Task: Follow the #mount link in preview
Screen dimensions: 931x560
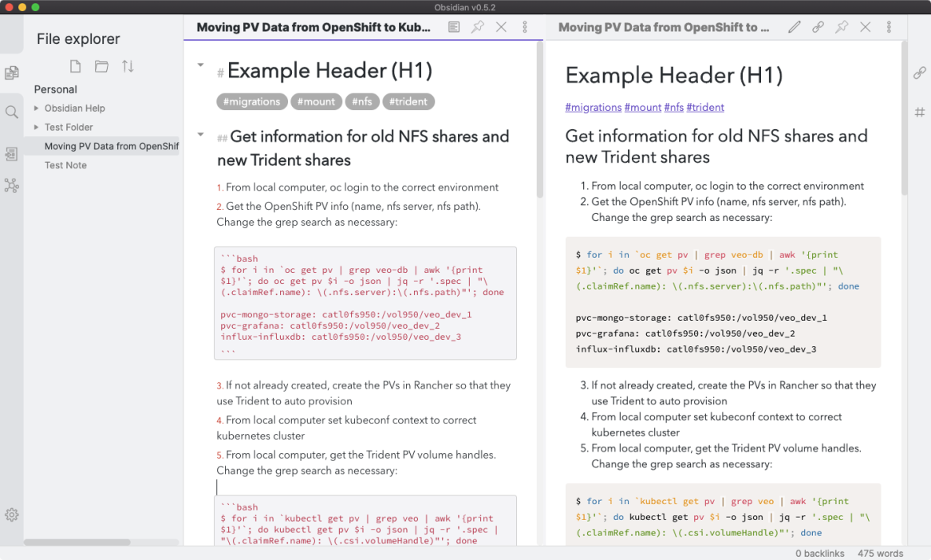Action: [x=642, y=108]
